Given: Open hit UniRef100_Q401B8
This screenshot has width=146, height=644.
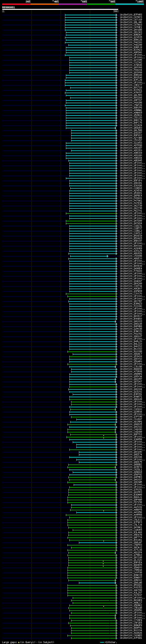Looking at the screenshot, I should tap(131, 30).
